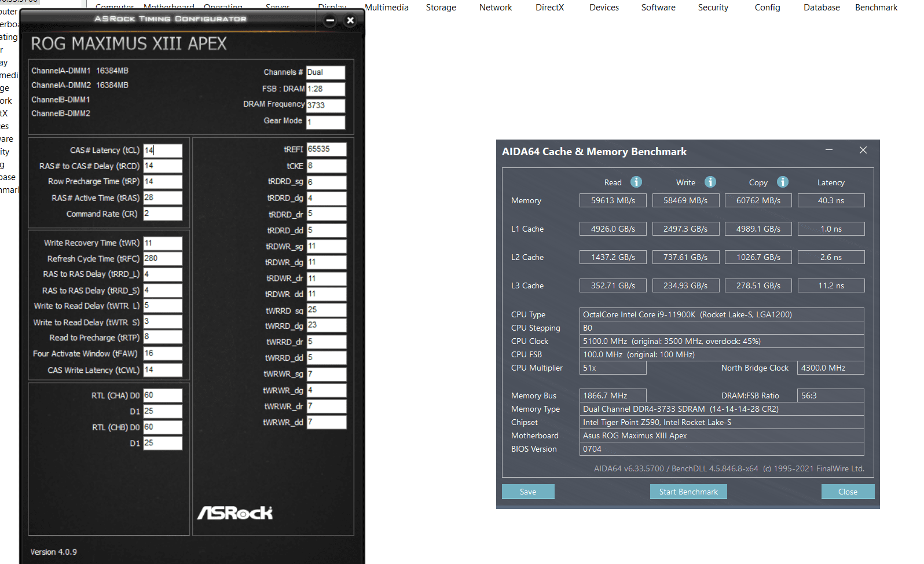
Task: Click DRAM:FSB Ratio value 56:3
Action: point(831,395)
